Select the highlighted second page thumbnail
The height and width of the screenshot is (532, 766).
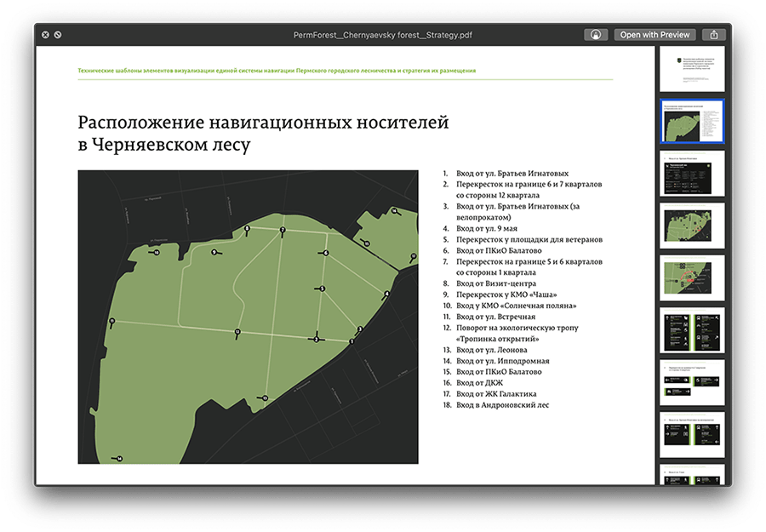point(693,122)
